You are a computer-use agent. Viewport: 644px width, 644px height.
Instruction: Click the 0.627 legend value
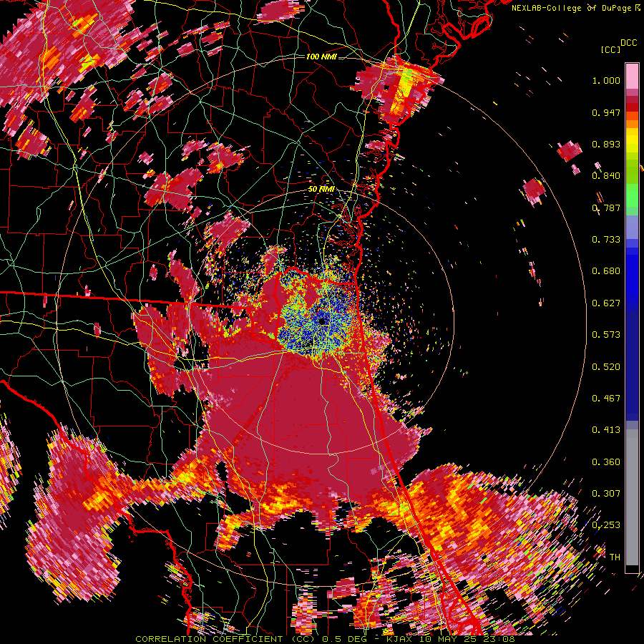[x=606, y=303]
